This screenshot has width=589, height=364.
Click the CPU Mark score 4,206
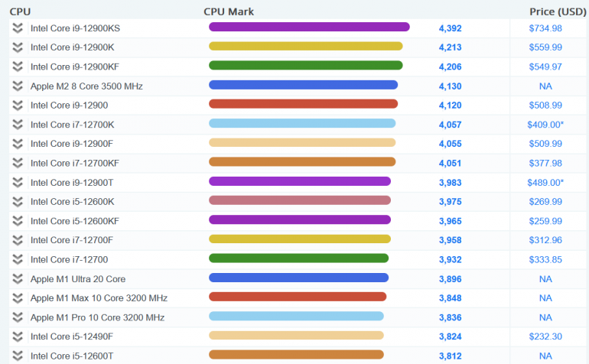(450, 67)
